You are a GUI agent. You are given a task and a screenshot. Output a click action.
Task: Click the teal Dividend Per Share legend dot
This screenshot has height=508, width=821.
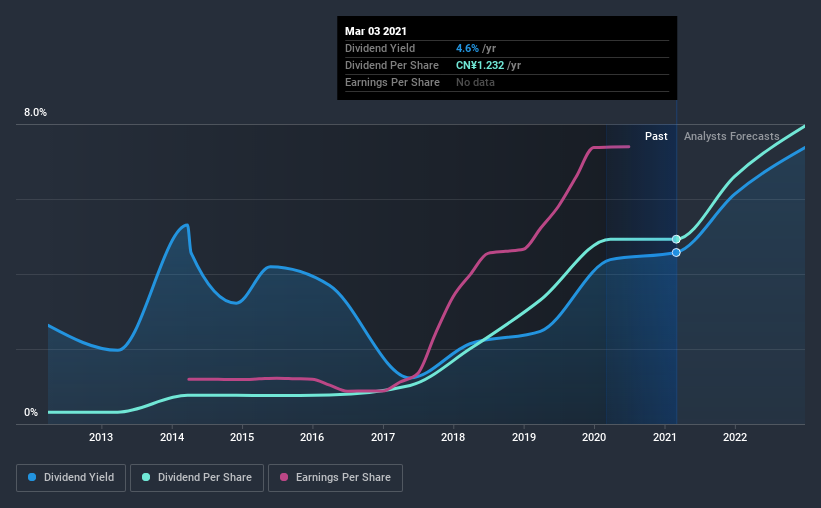coord(146,477)
